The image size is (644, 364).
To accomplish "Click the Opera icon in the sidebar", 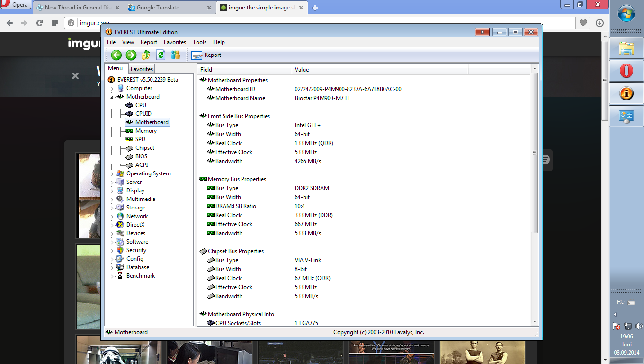I will pyautogui.click(x=626, y=71).
